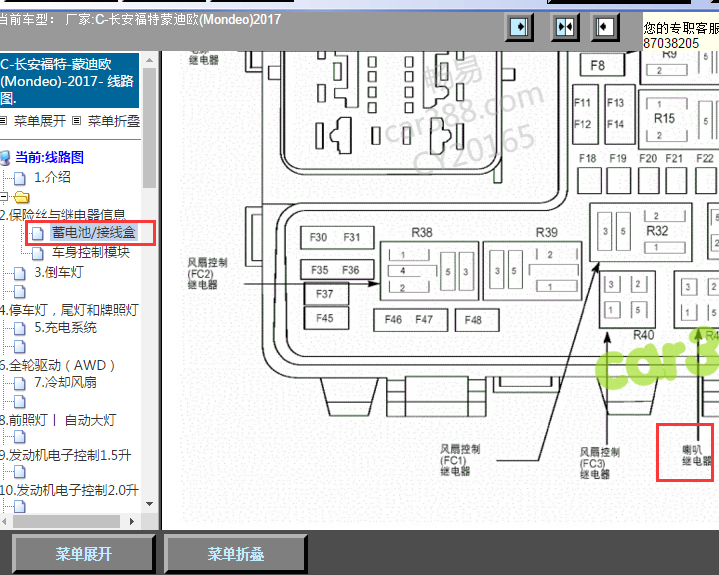This screenshot has width=719, height=575.
Task: Click tree vertical scrollbar down arrow
Action: click(149, 503)
